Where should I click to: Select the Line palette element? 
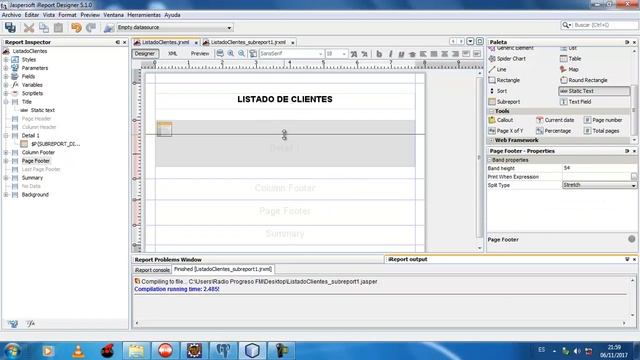click(x=497, y=69)
